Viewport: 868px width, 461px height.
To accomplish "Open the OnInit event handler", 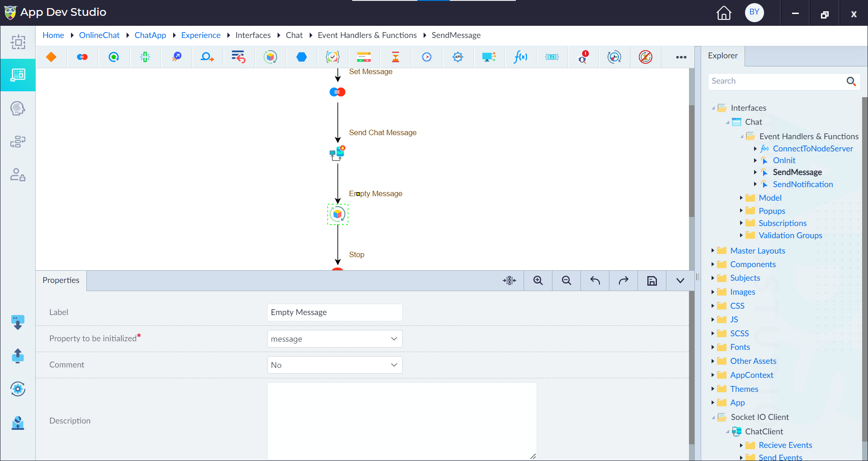I will click(784, 160).
